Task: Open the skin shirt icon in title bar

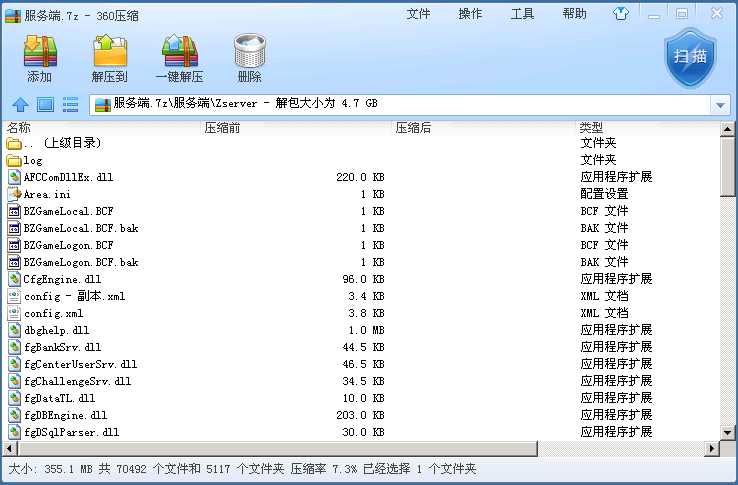Action: pyautogui.click(x=621, y=14)
